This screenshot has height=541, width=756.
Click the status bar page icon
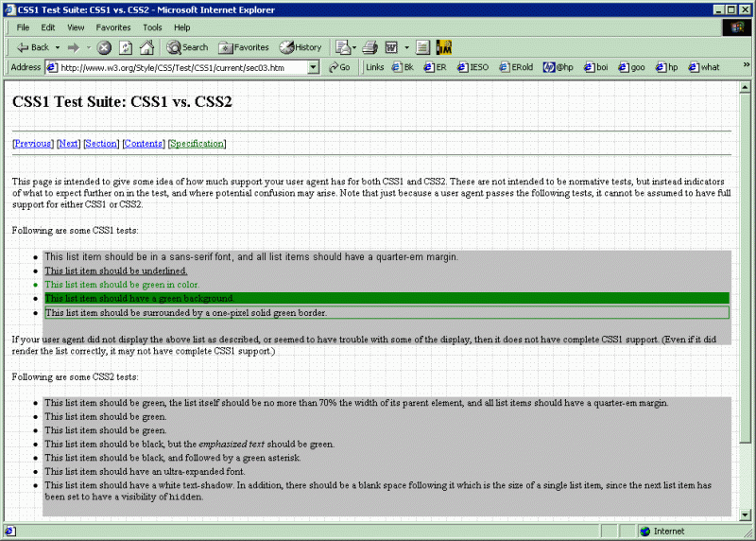[x=10, y=532]
